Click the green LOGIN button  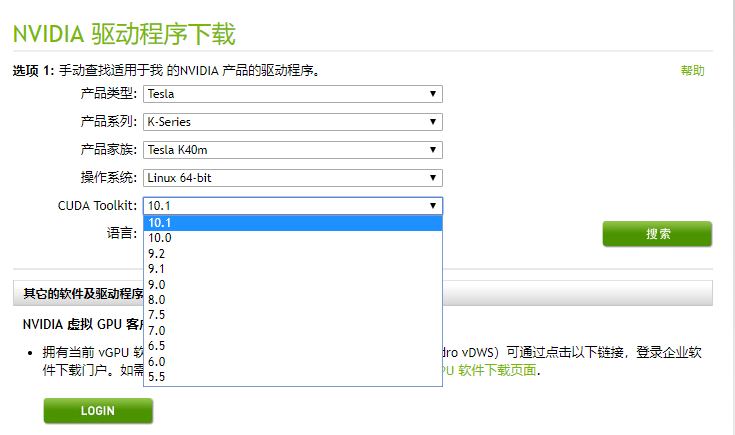tap(98, 411)
